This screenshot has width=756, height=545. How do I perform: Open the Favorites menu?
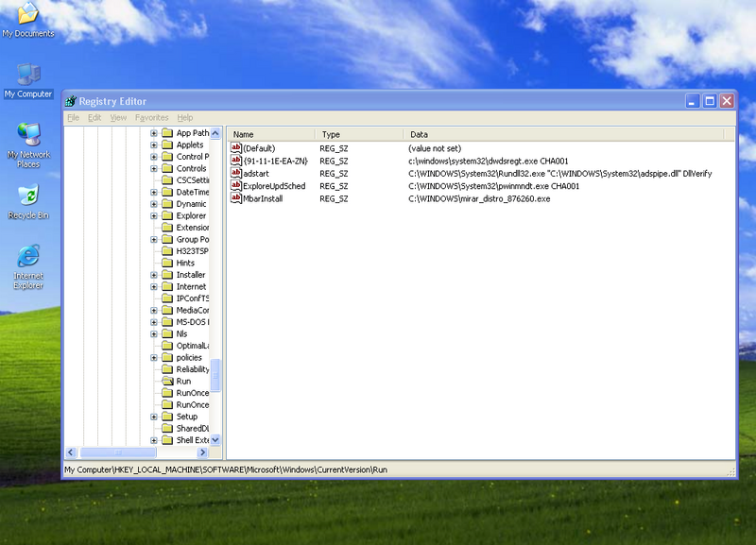click(x=152, y=117)
